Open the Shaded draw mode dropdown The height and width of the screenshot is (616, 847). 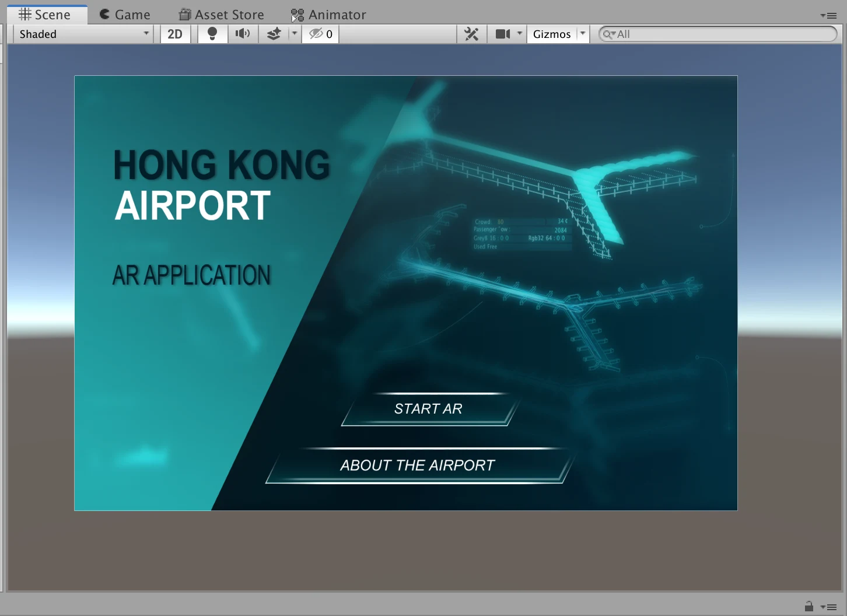(83, 34)
